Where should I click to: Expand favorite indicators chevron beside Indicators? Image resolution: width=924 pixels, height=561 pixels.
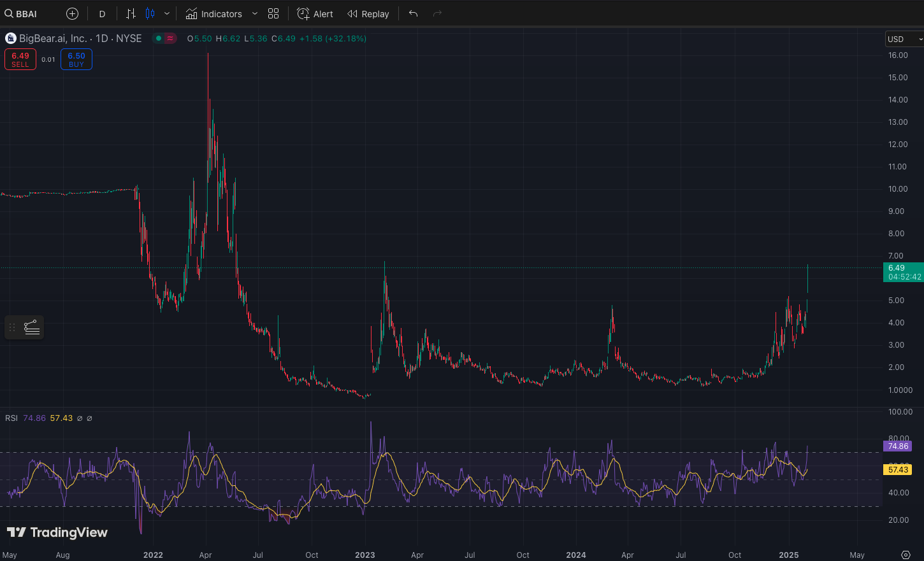(255, 13)
